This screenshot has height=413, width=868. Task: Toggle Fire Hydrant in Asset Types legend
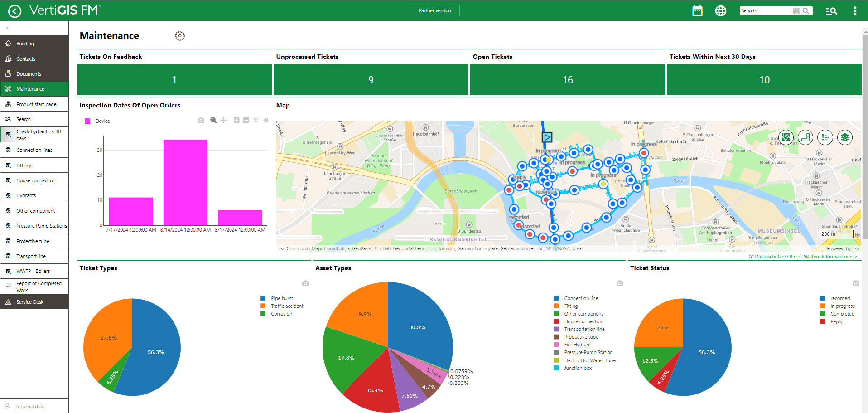tap(572, 345)
